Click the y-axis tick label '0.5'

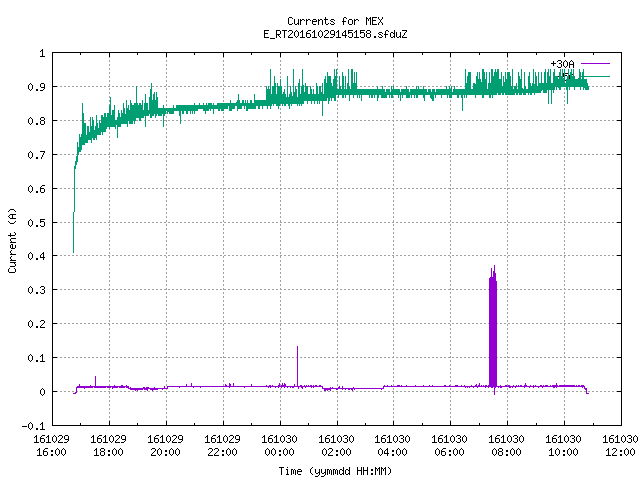click(x=36, y=222)
